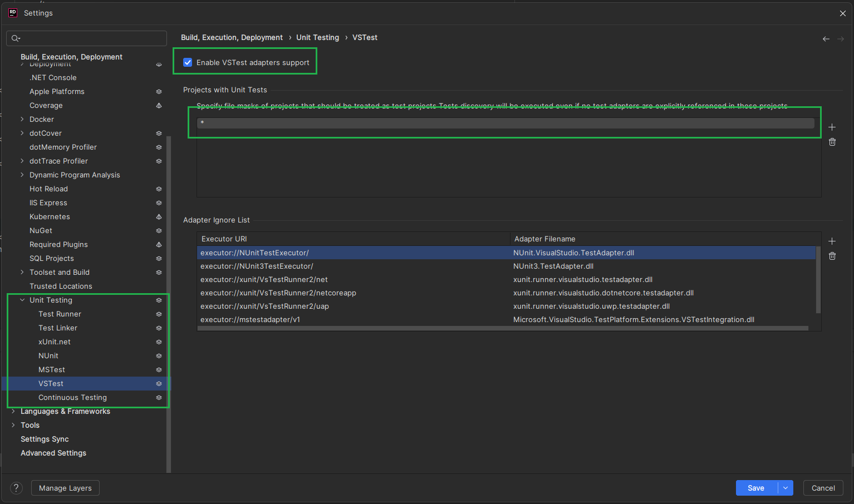Open help via the question mark icon
854x504 pixels.
[16, 487]
